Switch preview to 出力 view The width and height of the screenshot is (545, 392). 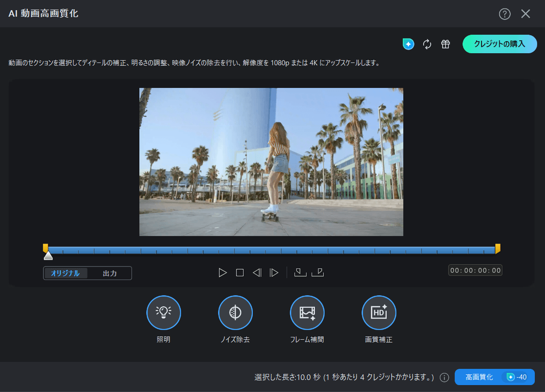click(x=110, y=273)
